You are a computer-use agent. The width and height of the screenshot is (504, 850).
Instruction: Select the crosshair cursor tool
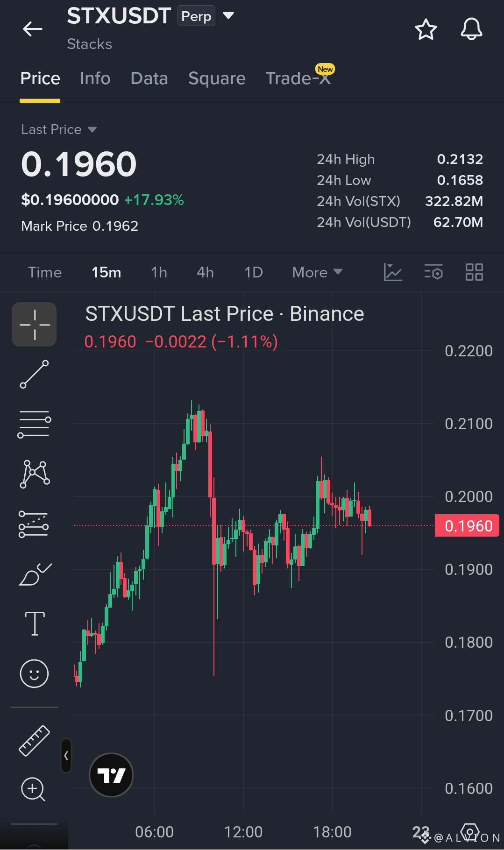pos(34,325)
